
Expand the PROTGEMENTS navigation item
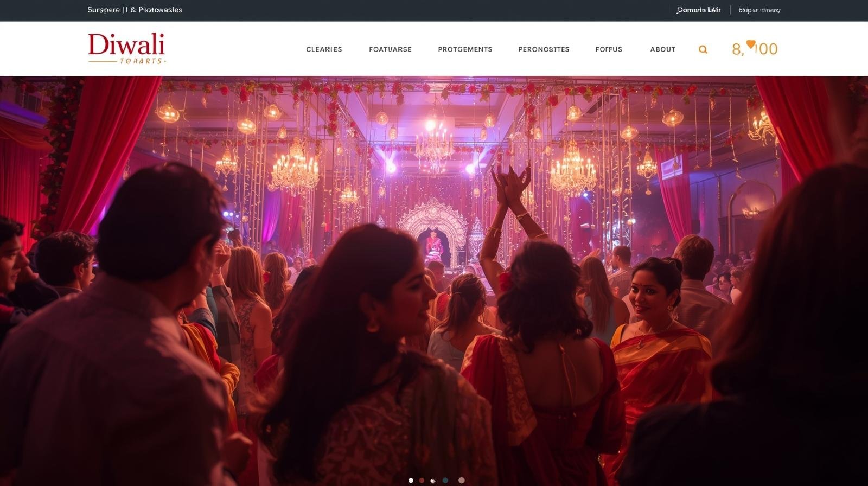pos(465,49)
